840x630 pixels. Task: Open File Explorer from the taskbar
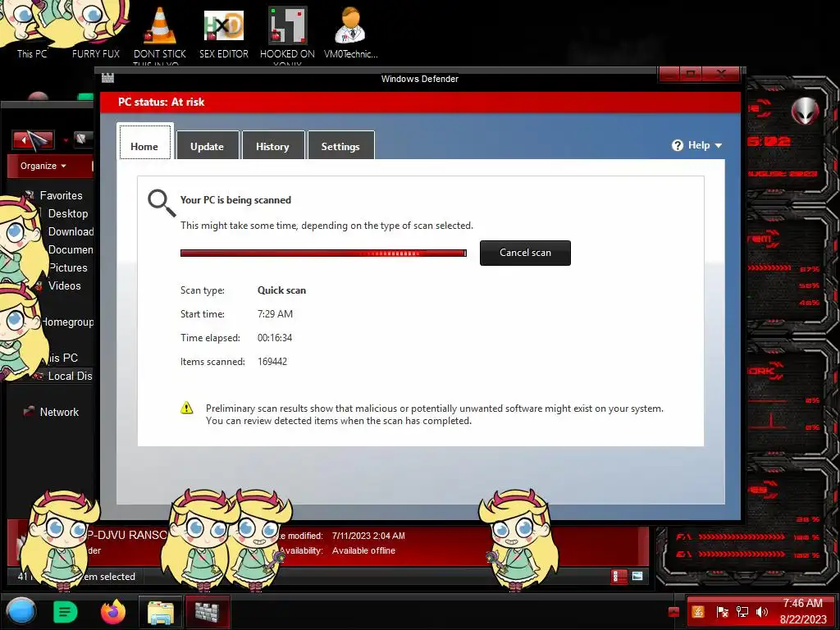pos(160,612)
